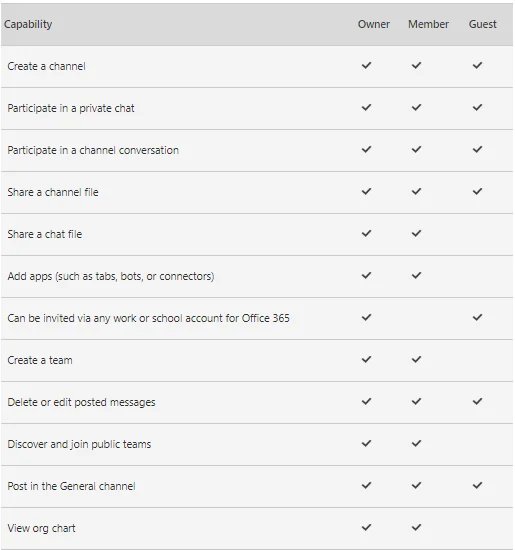The width and height of the screenshot is (515, 550).
Task: Click the 'Share a chat file' row label
Action: coord(45,234)
